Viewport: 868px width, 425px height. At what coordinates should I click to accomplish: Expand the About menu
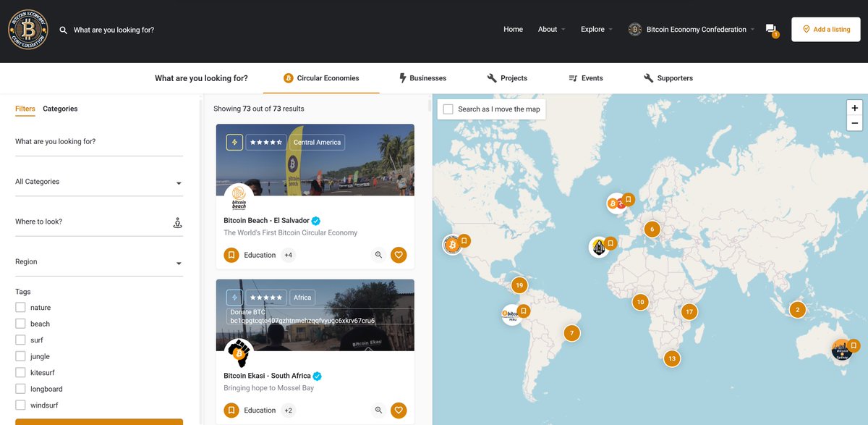551,30
